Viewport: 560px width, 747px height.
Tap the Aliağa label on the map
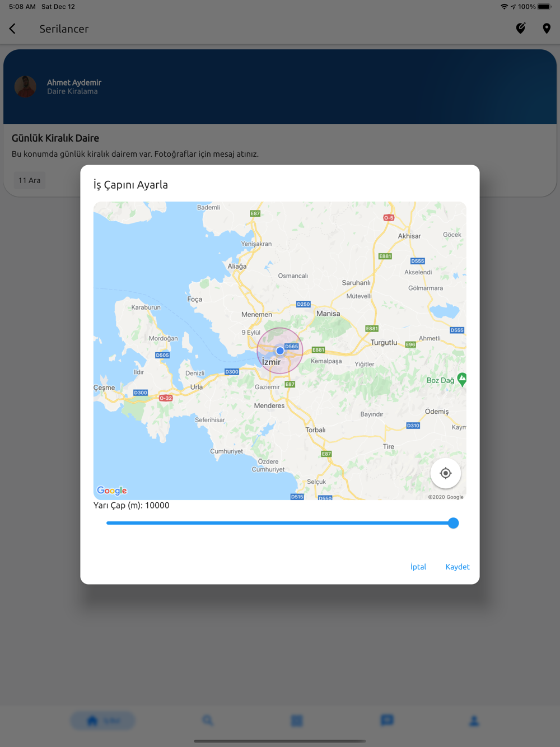coord(237,267)
